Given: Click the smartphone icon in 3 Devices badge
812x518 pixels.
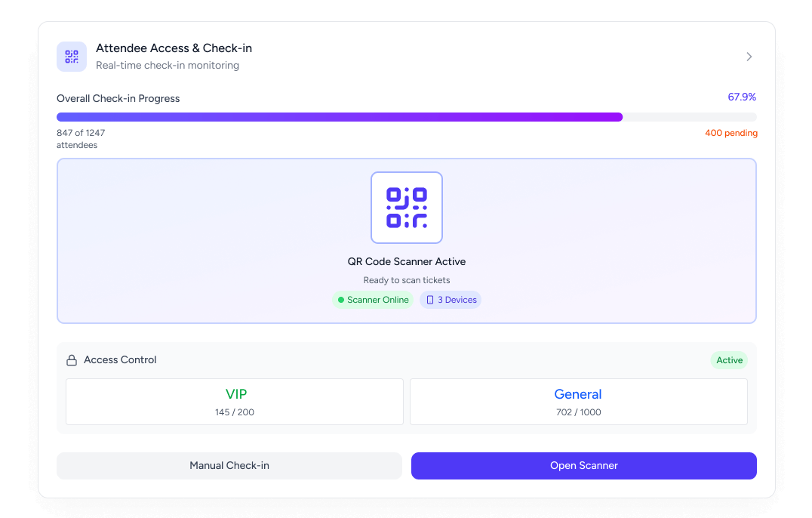Looking at the screenshot, I should (429, 300).
